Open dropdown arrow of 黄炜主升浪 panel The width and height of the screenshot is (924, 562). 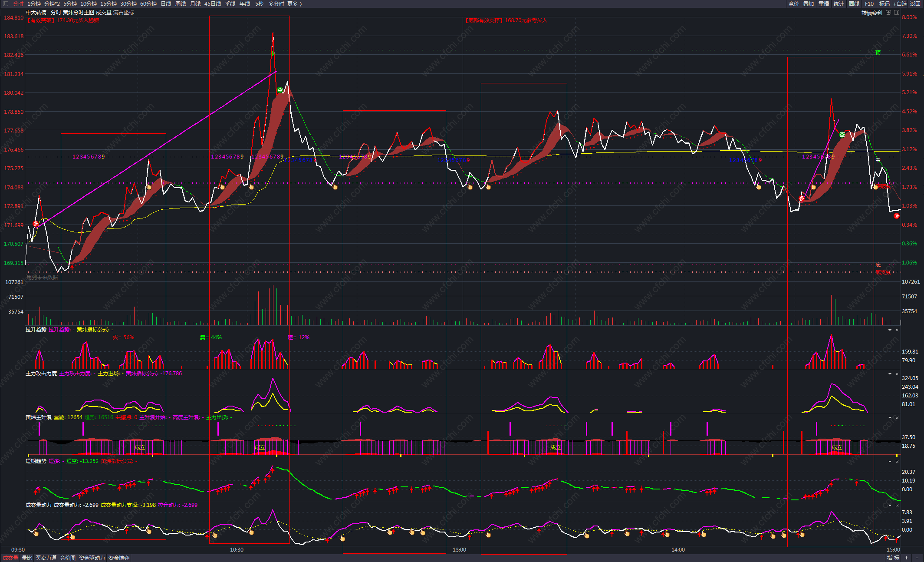890,418
